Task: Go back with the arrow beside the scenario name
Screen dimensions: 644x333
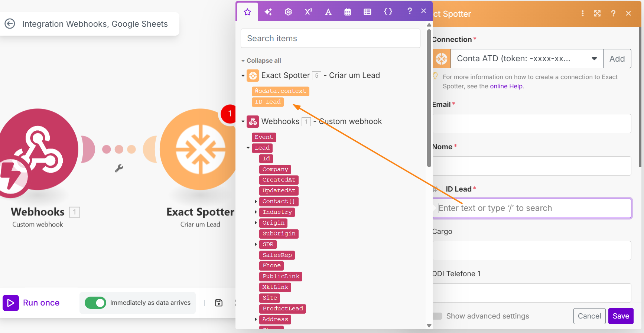Action: [10, 24]
